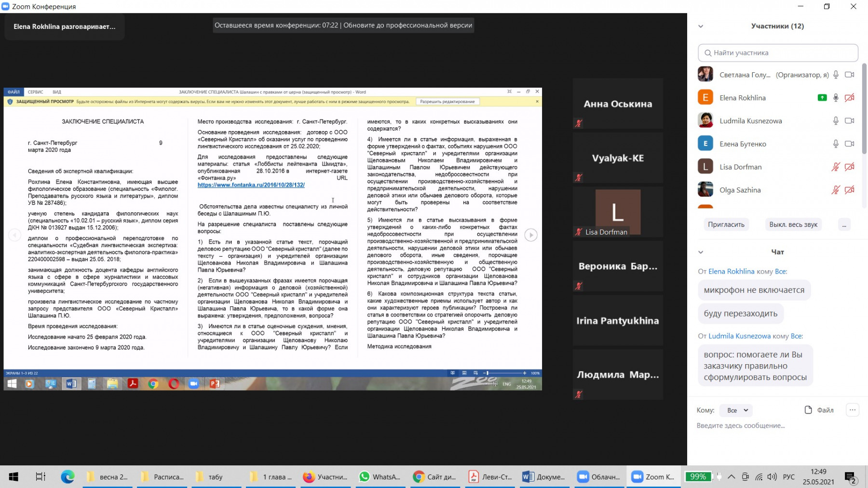
Task: Toggle Elena Rokhlina's camera icon
Action: coord(849,98)
